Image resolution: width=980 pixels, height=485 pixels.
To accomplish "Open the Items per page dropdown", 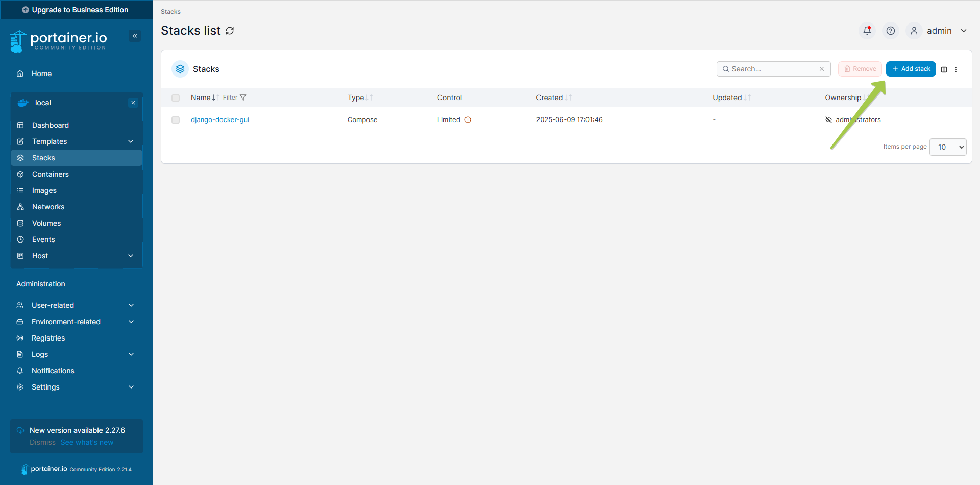I will [x=947, y=147].
